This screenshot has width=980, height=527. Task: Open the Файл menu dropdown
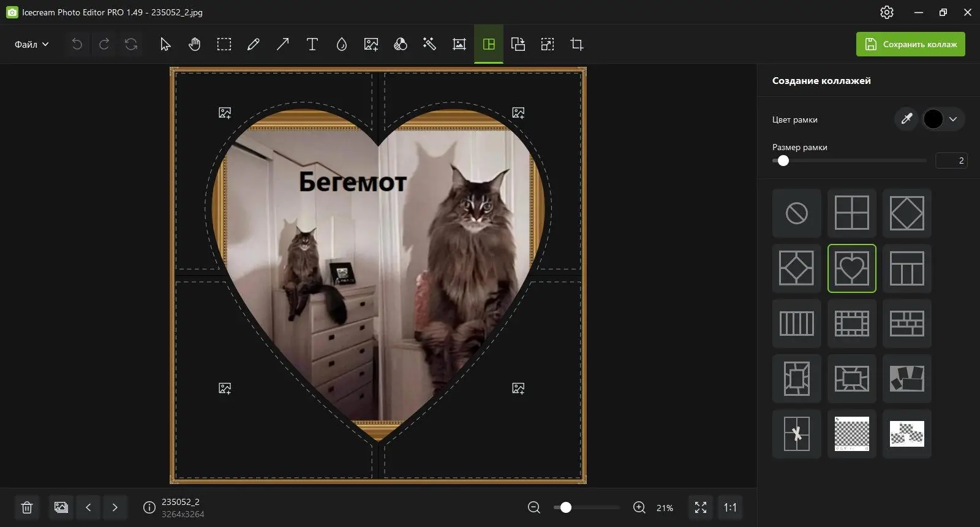31,44
